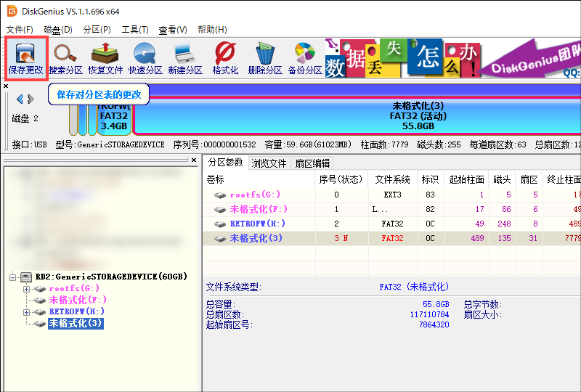Select the 未格式化(3) row in partition table
The width and height of the screenshot is (581, 392).
pyautogui.click(x=391, y=238)
